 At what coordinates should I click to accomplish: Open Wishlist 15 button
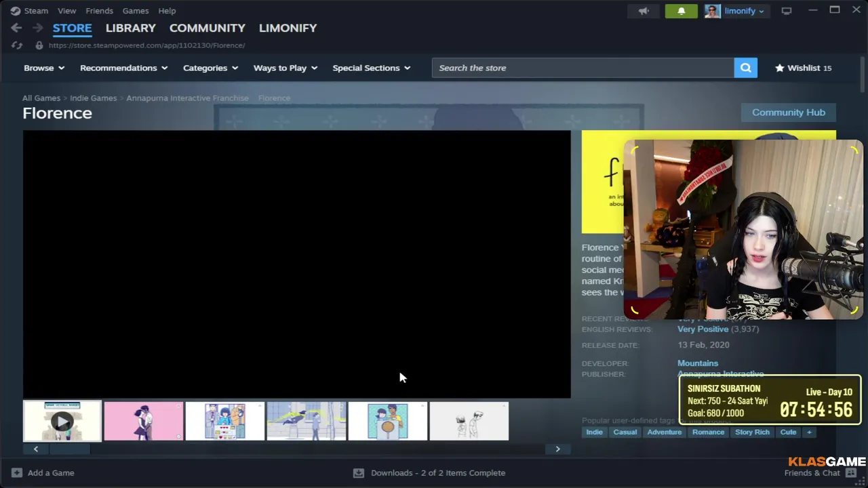[x=803, y=68]
